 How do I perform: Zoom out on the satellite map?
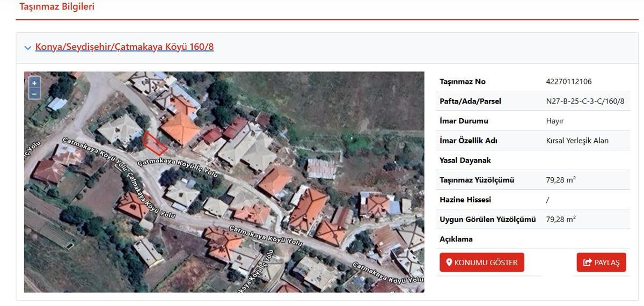[34, 94]
